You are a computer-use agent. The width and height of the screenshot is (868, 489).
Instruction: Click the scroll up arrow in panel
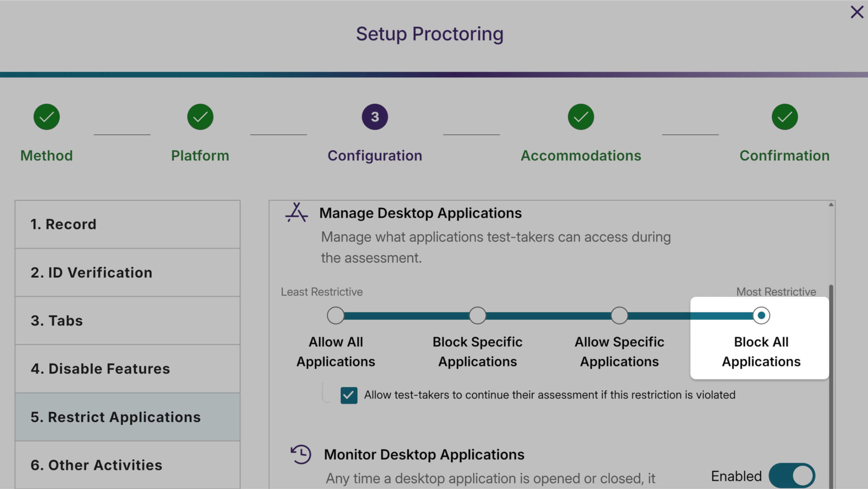click(831, 205)
